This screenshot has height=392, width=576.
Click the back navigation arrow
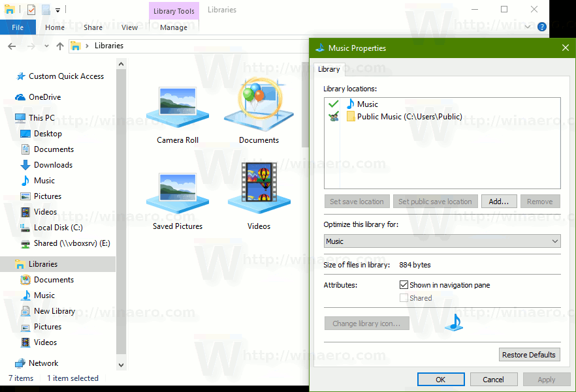pos(11,46)
